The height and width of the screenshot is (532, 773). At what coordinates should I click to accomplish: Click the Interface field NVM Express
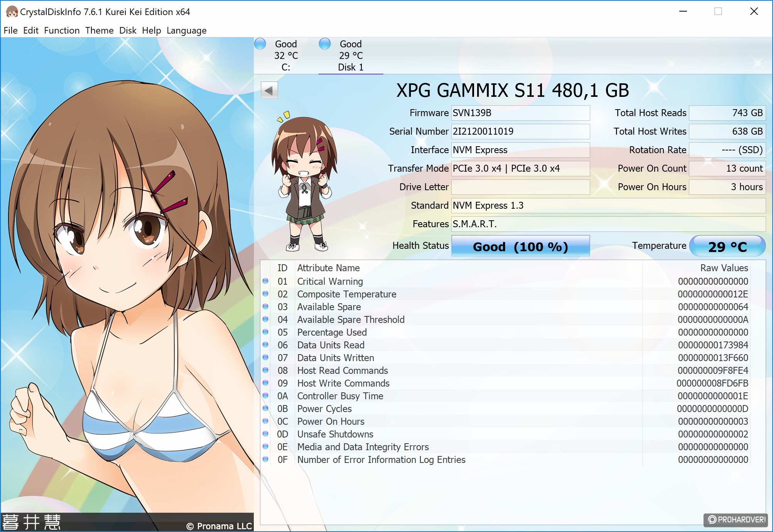[x=520, y=150]
